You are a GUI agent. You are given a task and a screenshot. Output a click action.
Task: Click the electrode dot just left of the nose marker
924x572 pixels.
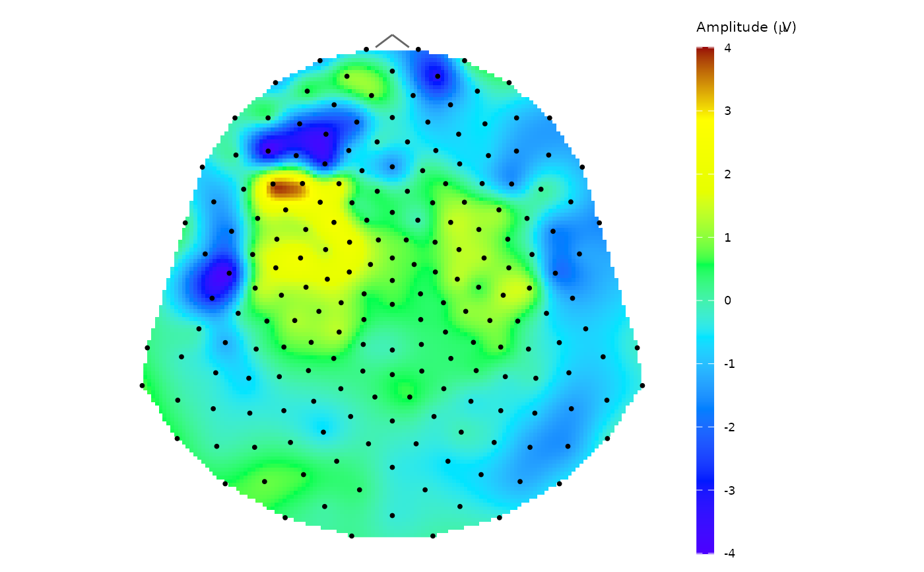(x=366, y=50)
